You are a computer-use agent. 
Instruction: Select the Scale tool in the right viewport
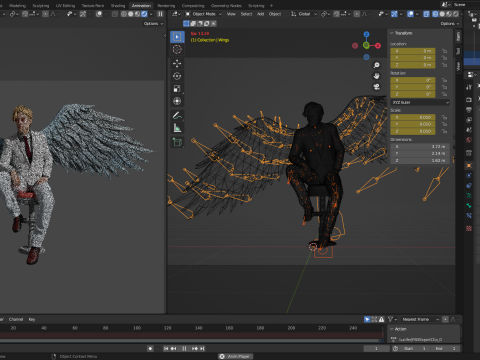coord(177,88)
